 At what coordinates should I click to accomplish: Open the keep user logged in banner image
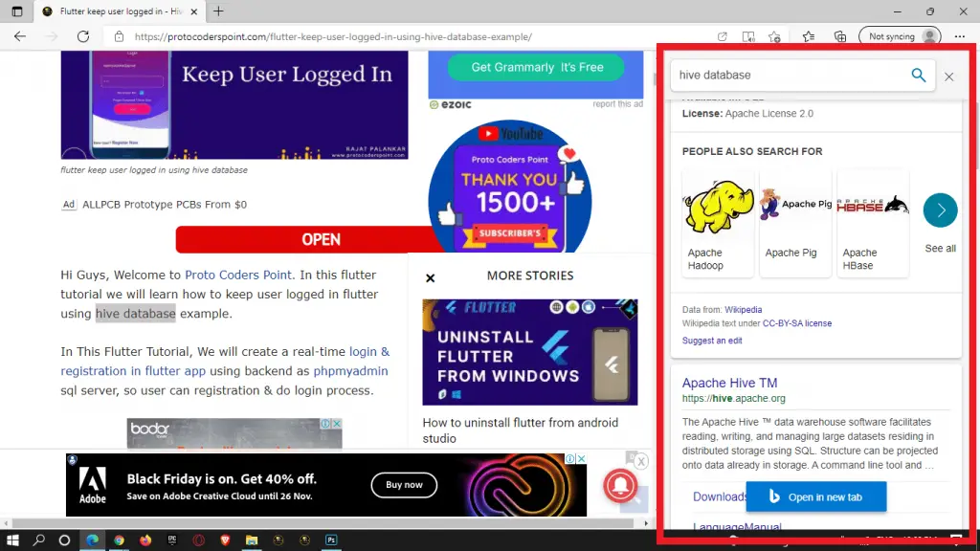click(234, 105)
